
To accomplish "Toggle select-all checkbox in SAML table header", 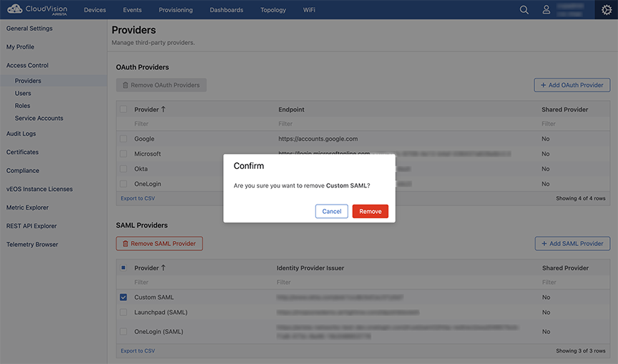I will pyautogui.click(x=123, y=267).
